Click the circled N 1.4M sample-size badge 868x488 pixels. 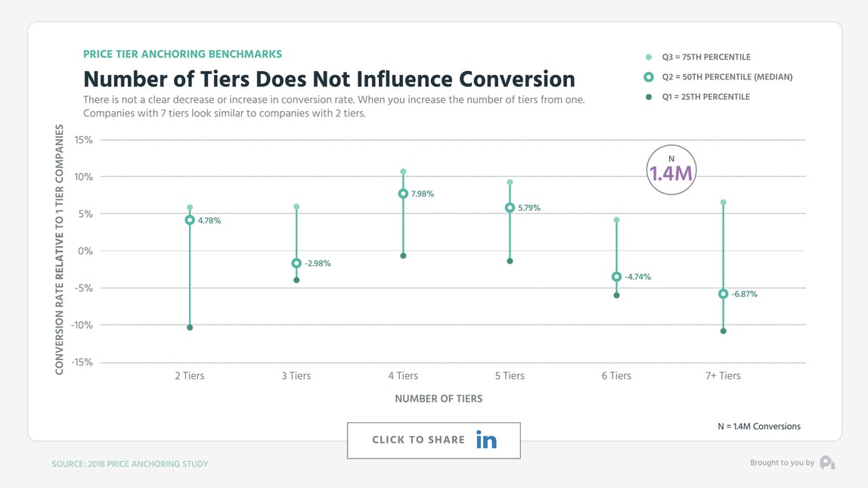point(671,169)
